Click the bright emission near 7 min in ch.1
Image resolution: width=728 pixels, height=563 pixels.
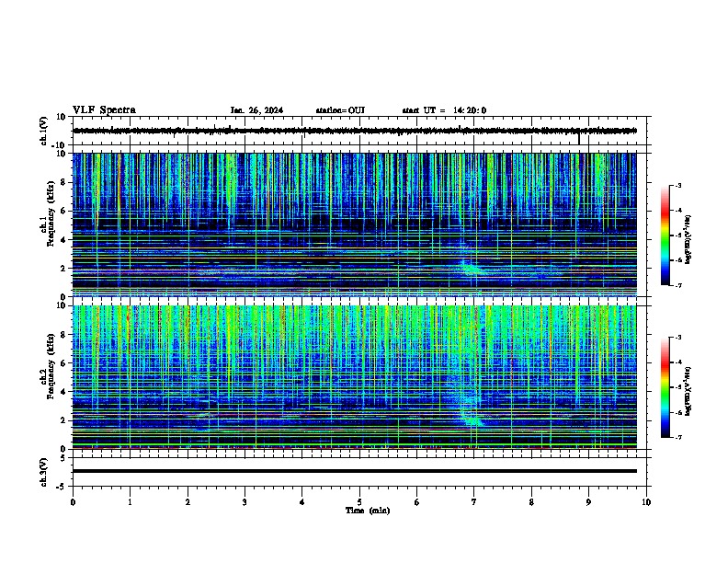coord(472,269)
